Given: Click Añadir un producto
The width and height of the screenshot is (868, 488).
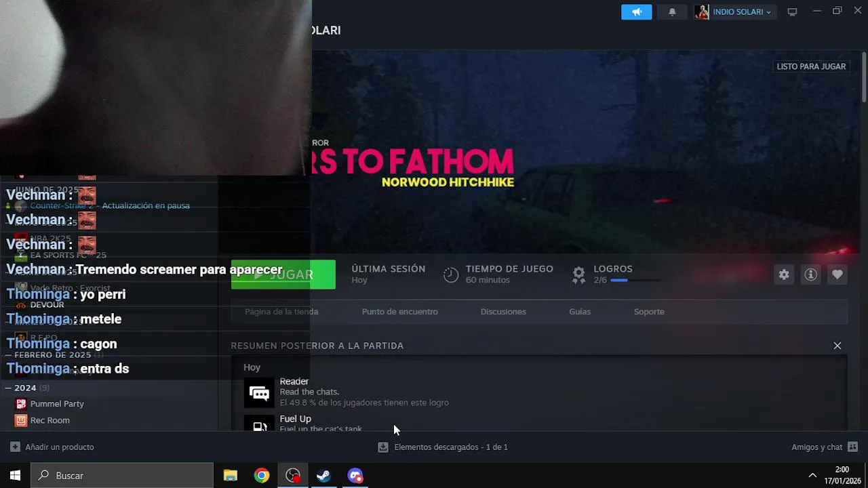Looking at the screenshot, I should [x=52, y=447].
